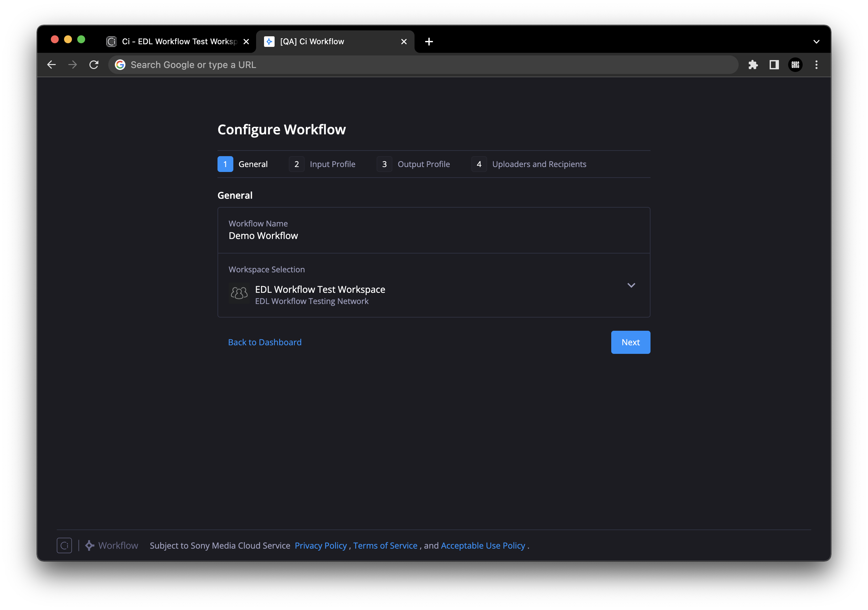This screenshot has height=610, width=868.
Task: Click the macOS yellow minimize button
Action: point(68,39)
